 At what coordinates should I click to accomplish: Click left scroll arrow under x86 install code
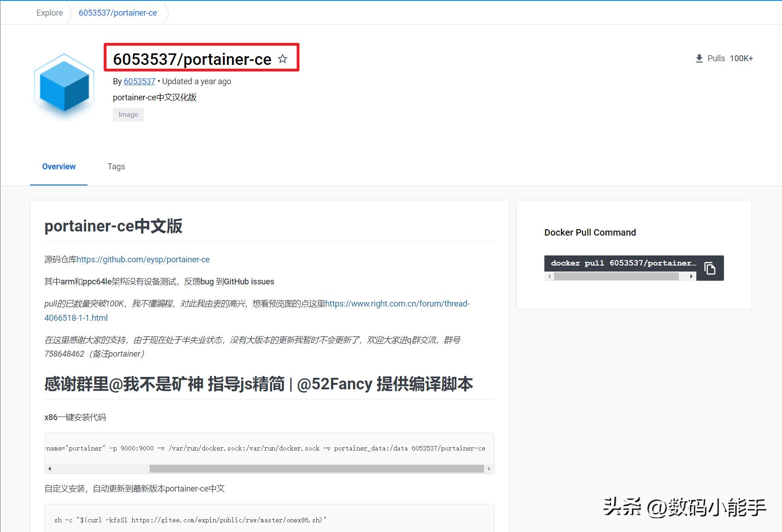coord(49,468)
